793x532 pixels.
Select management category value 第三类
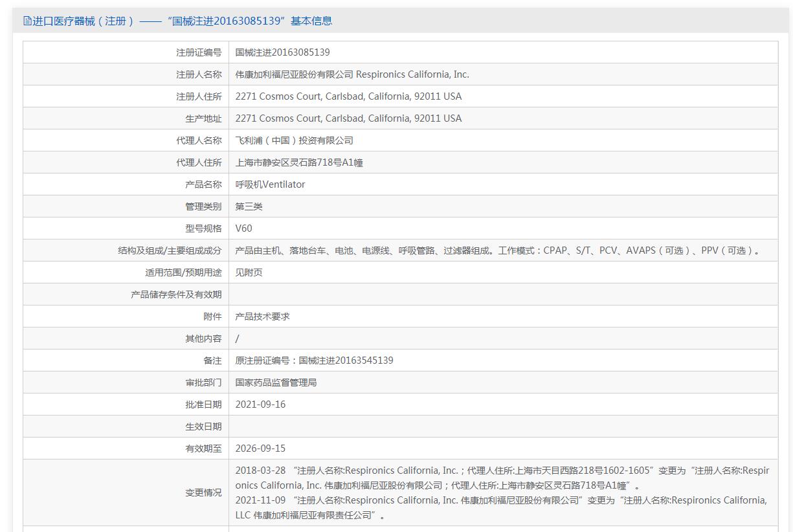tap(249, 206)
